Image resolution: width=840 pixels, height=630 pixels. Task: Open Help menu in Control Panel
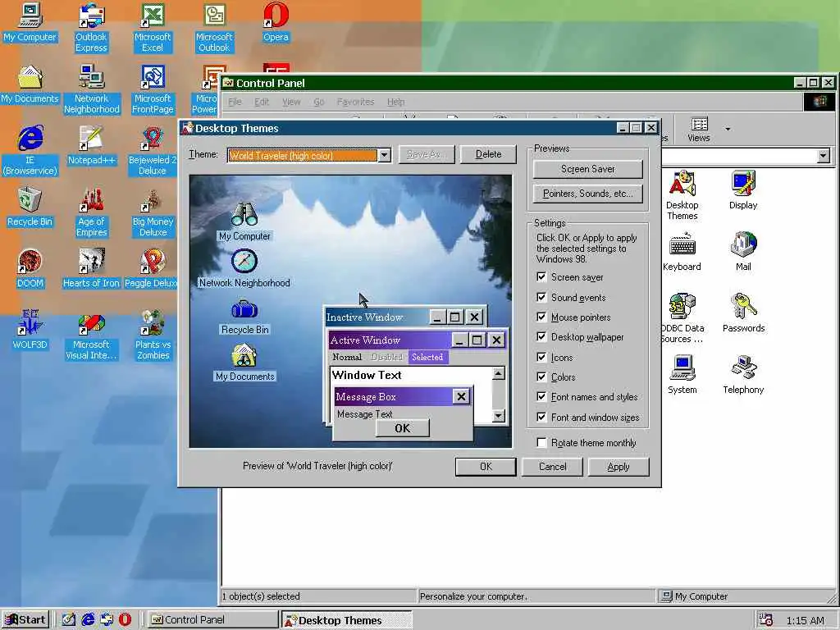pyautogui.click(x=396, y=102)
